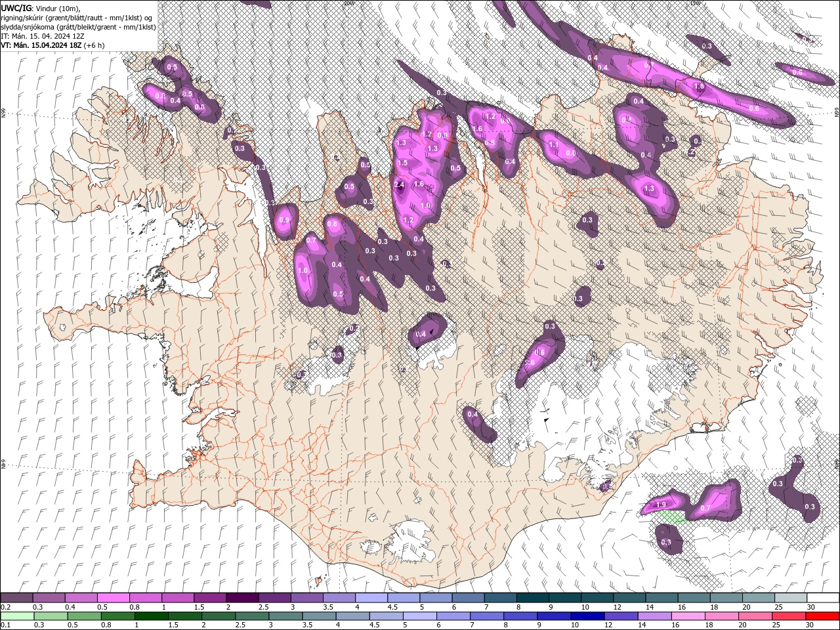Image resolution: width=840 pixels, height=630 pixels.
Task: Select the snow-scale swatch above label 4.5
Action: 404,598
